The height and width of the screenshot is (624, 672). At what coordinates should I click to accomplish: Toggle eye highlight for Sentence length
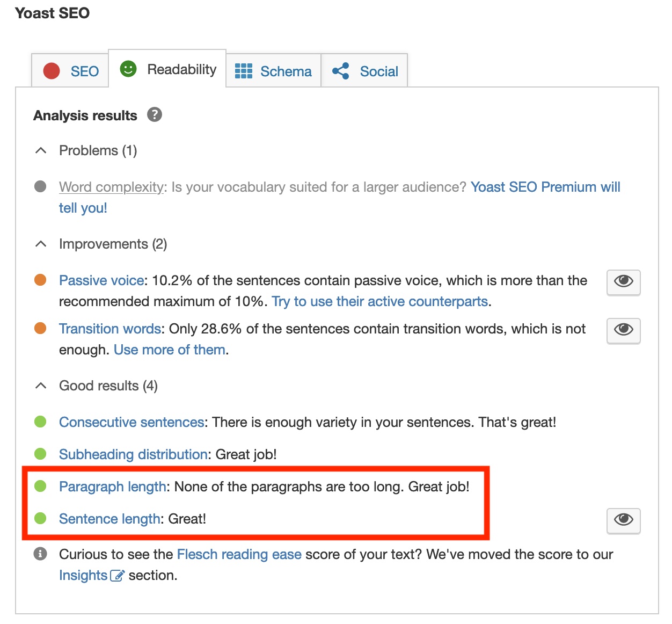tap(623, 520)
